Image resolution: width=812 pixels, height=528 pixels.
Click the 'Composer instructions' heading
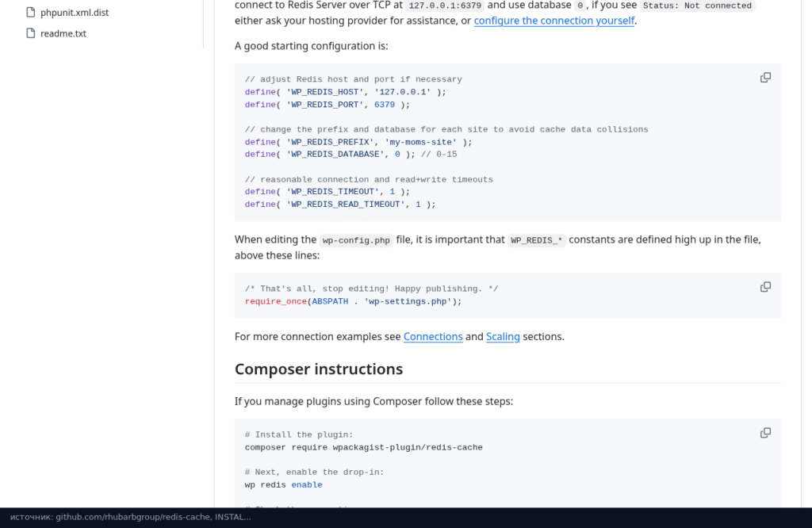pos(319,369)
